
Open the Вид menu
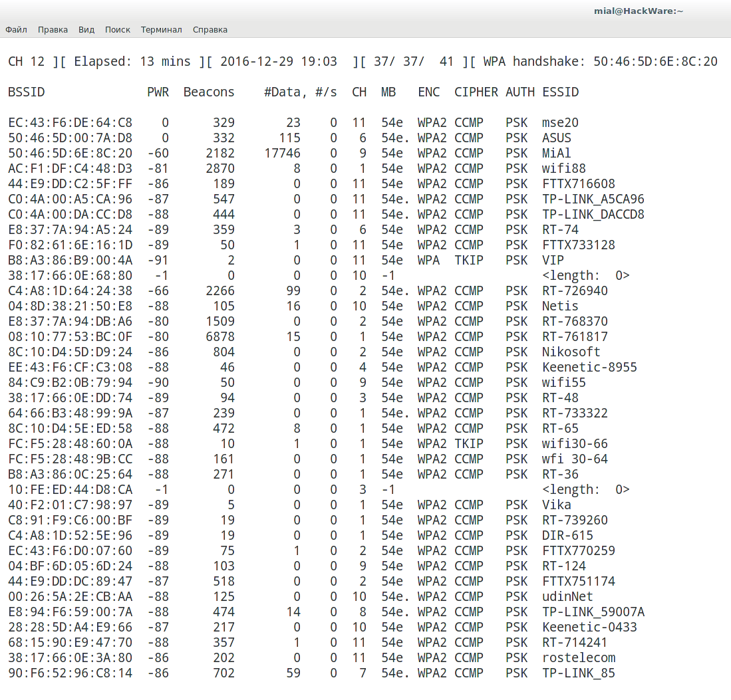(86, 30)
